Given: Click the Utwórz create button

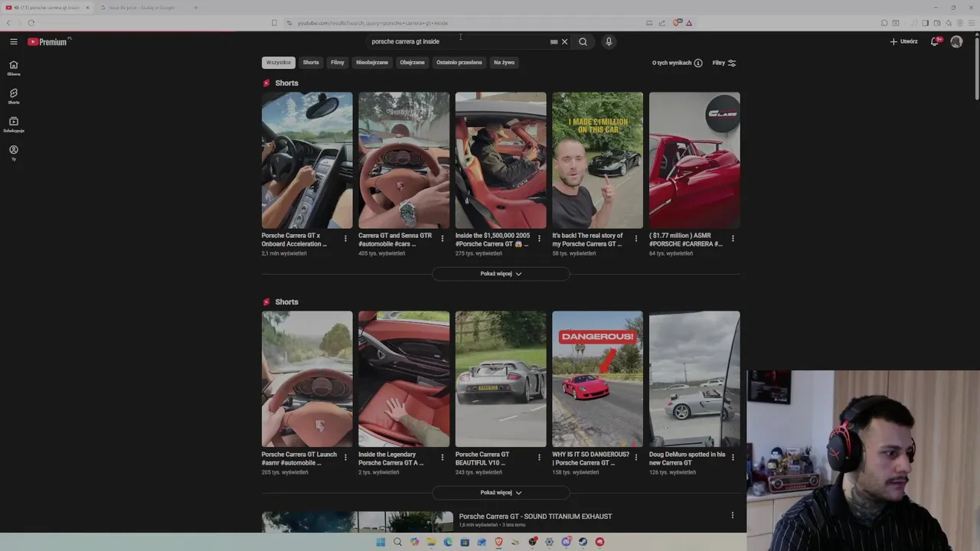Looking at the screenshot, I should (x=903, y=42).
